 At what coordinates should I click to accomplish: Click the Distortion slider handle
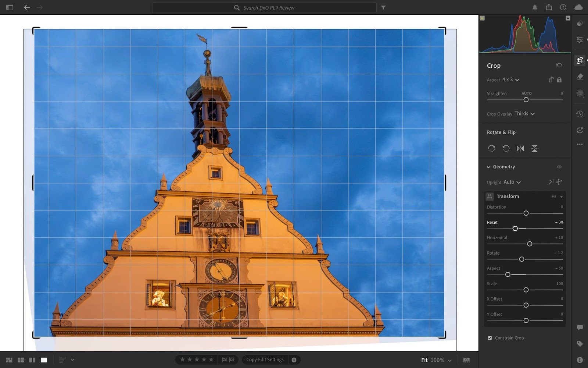pos(526,213)
